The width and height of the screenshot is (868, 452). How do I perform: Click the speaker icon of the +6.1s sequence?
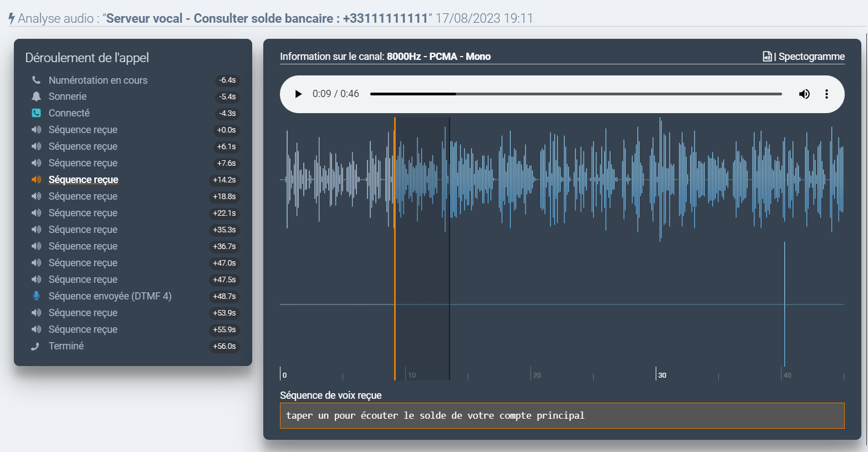(36, 146)
